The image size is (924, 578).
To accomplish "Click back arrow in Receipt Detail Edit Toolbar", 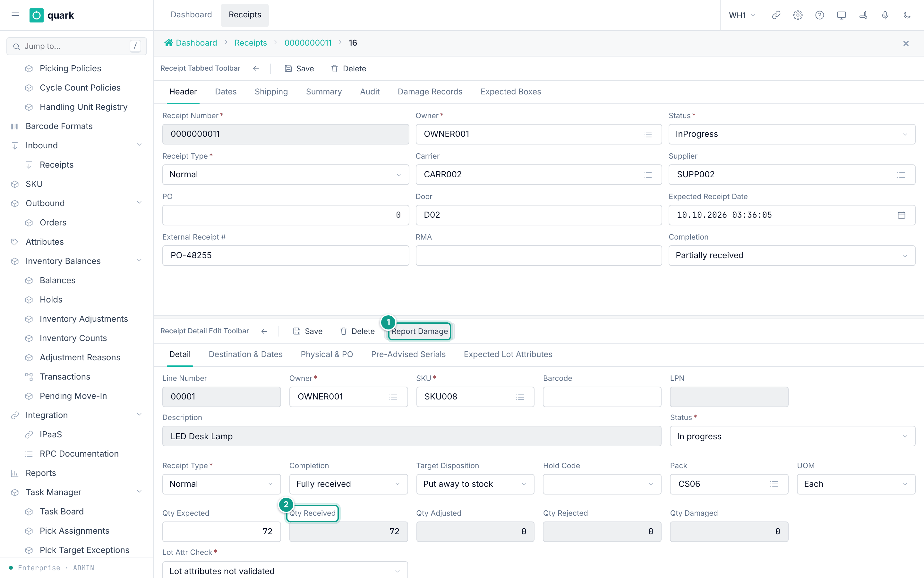I will point(264,331).
